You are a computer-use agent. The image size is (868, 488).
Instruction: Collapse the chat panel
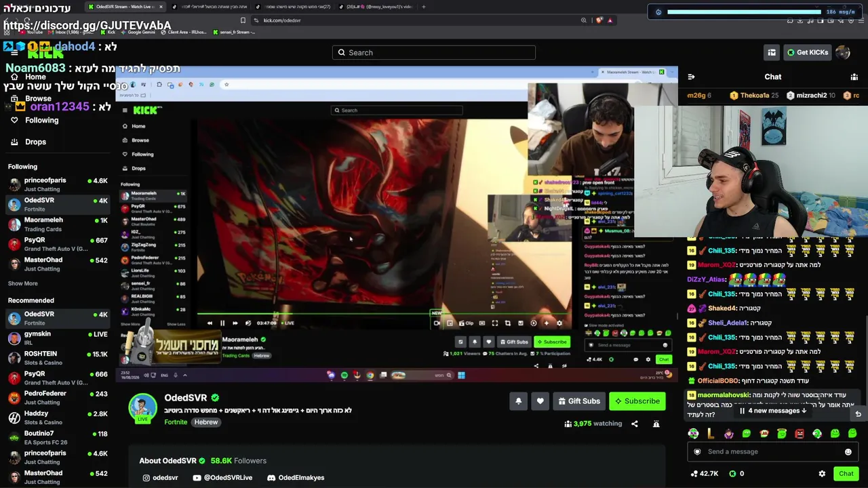[691, 77]
